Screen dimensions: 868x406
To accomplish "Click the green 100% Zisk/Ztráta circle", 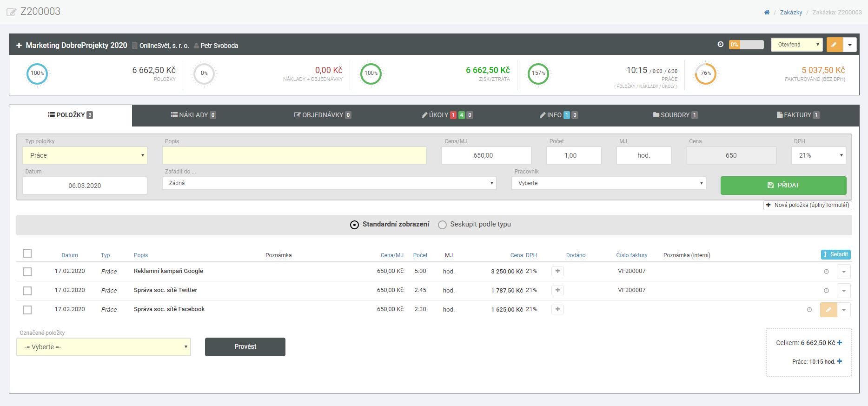I will pos(371,73).
